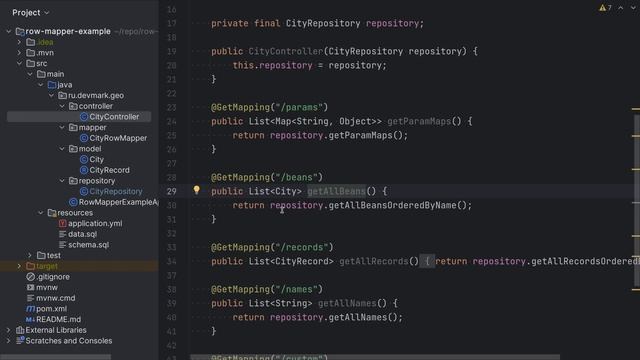The image size is (640, 360).
Task: Click the .gitignore ignore-file icon
Action: pos(31,276)
